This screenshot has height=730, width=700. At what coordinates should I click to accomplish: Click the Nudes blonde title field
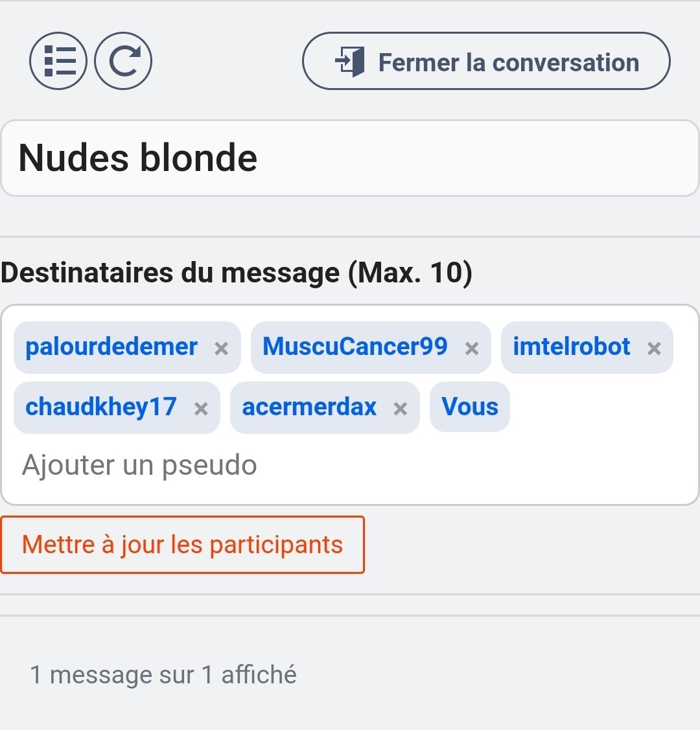pos(350,158)
